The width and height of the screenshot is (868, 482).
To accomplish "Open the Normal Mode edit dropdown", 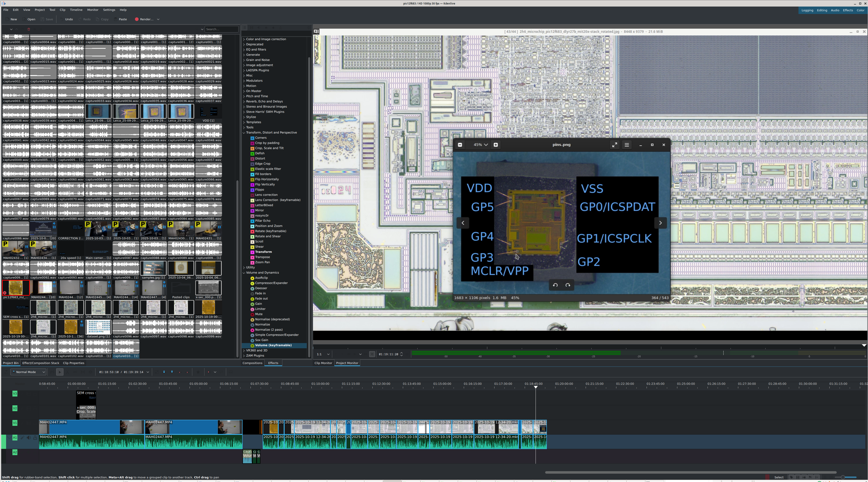I will 29,372.
